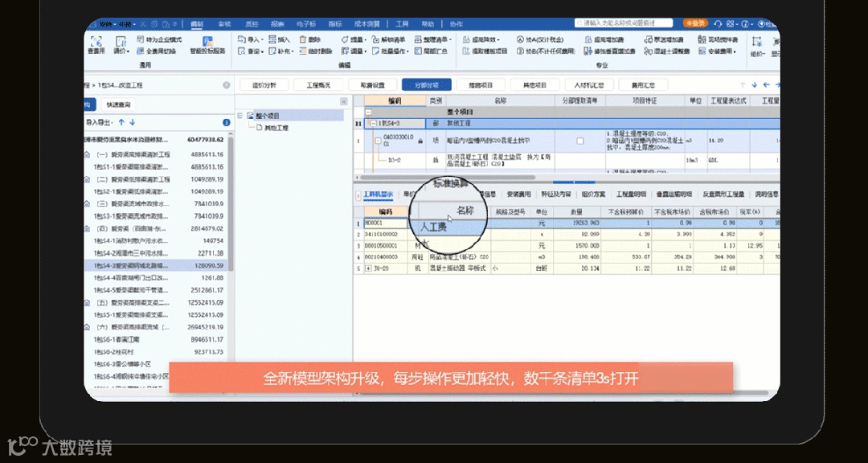868x463 pixels.
Task: Click the function search input field
Action: [624, 23]
